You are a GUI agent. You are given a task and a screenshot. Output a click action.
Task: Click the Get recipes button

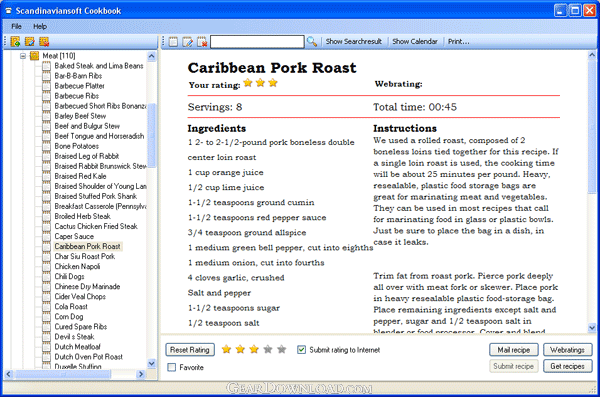coord(567,366)
